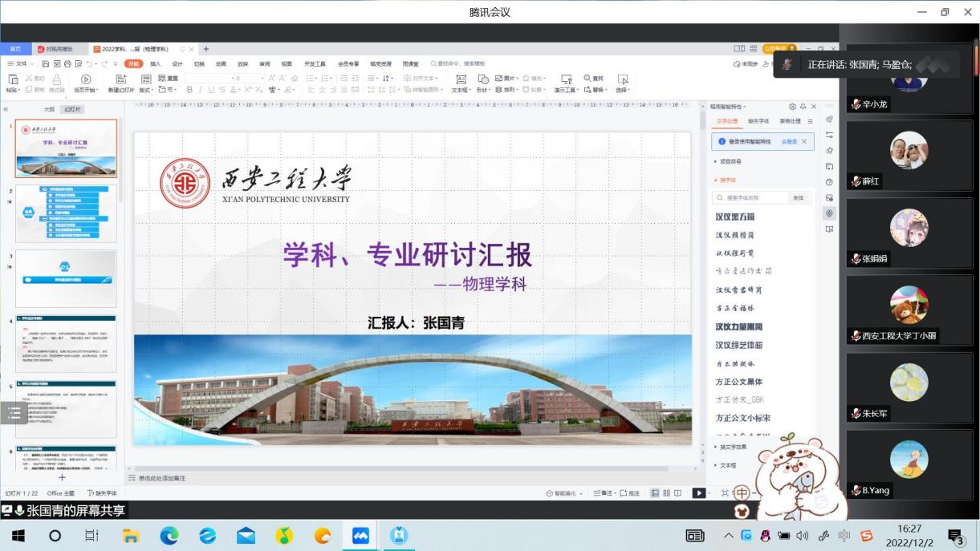Expand the 换文字效果 section

732,447
